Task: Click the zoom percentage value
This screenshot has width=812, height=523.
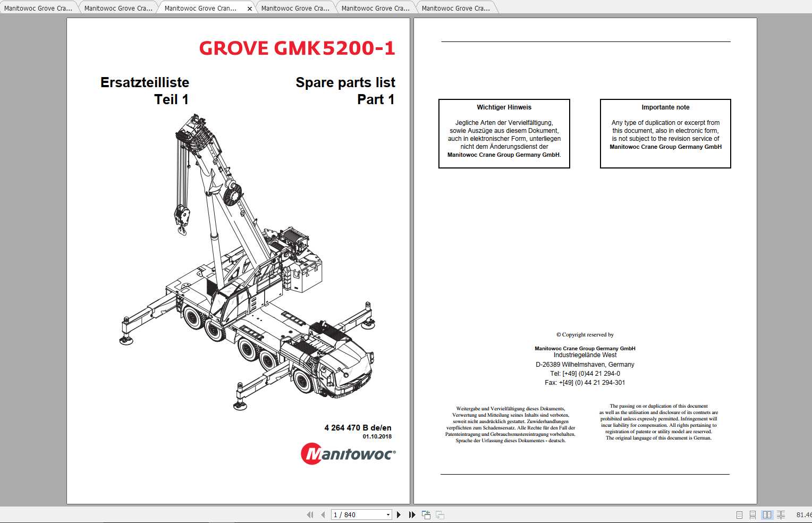Action: point(803,514)
